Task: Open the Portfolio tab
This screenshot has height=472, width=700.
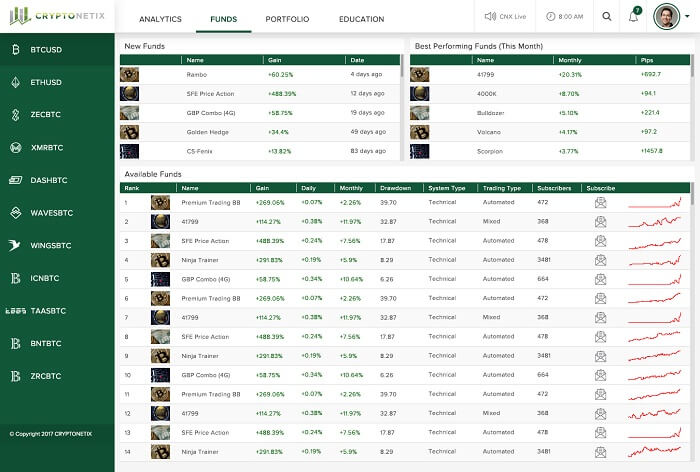Action: (x=286, y=19)
